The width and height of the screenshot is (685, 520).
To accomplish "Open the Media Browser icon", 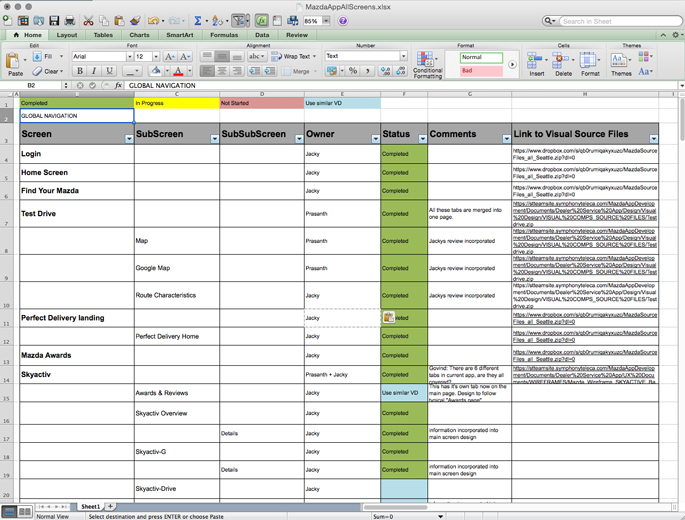I will (x=292, y=21).
